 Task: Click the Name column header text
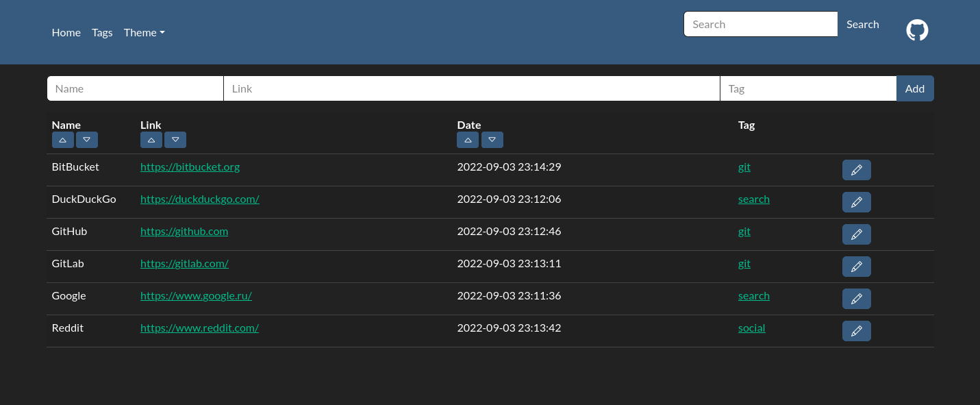[x=66, y=125]
